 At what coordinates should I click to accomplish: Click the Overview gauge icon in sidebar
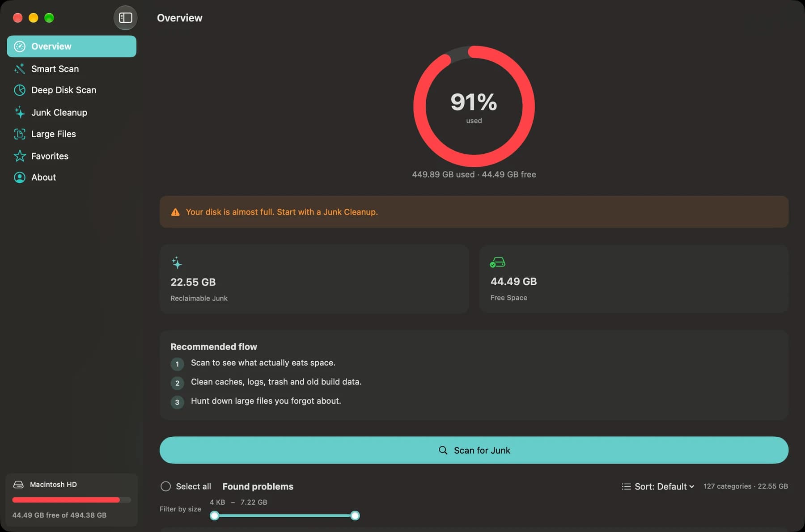pos(20,46)
